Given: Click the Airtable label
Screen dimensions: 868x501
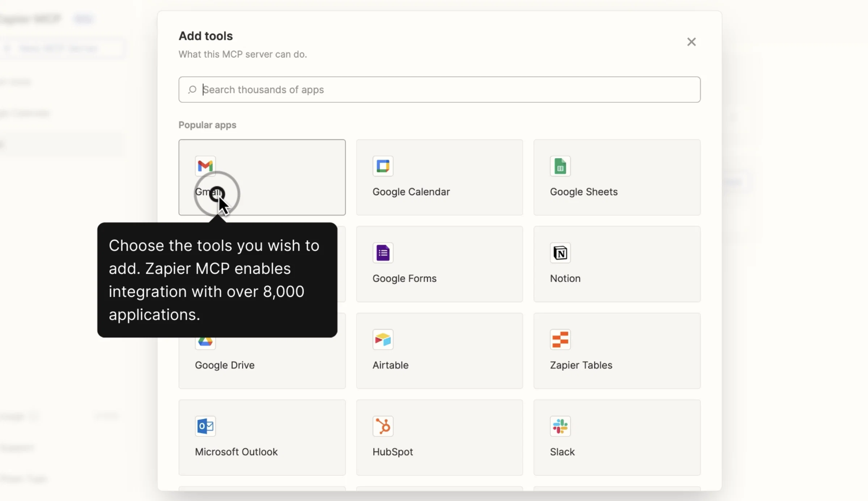Looking at the screenshot, I should pos(390,365).
